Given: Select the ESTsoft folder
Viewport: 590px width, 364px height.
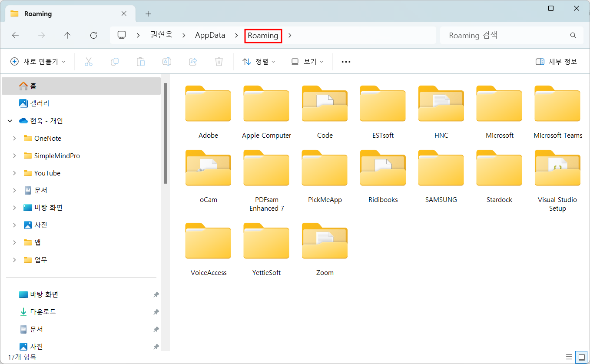Looking at the screenshot, I should [383, 113].
